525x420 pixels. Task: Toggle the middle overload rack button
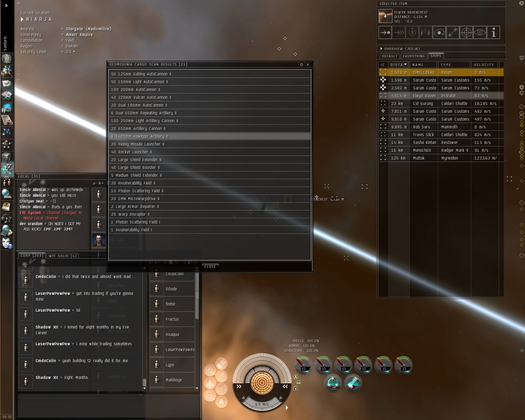coord(298,383)
